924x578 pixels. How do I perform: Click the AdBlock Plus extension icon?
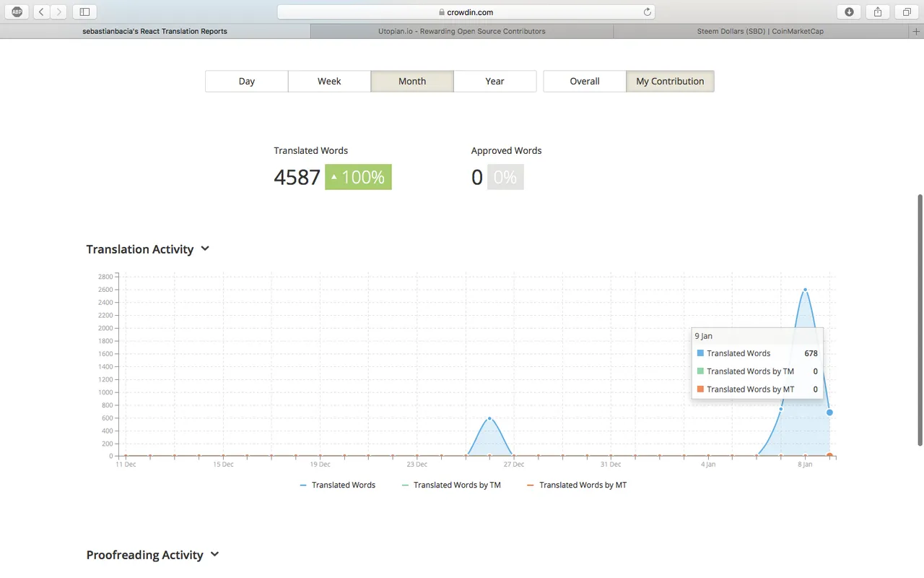coord(17,12)
